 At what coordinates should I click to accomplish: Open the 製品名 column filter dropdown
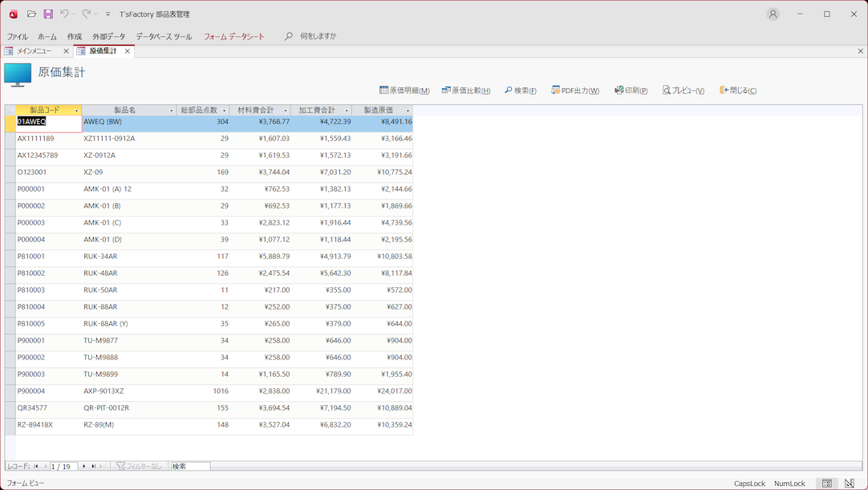coord(171,111)
